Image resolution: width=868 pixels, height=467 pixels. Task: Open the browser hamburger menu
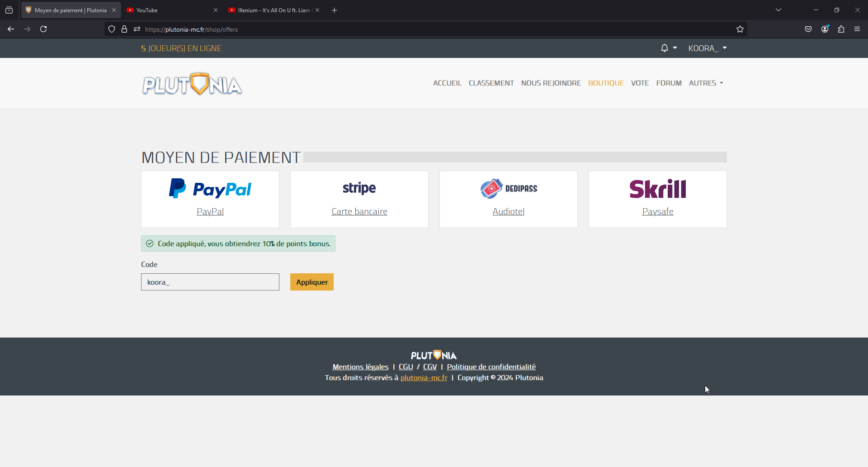(857, 29)
